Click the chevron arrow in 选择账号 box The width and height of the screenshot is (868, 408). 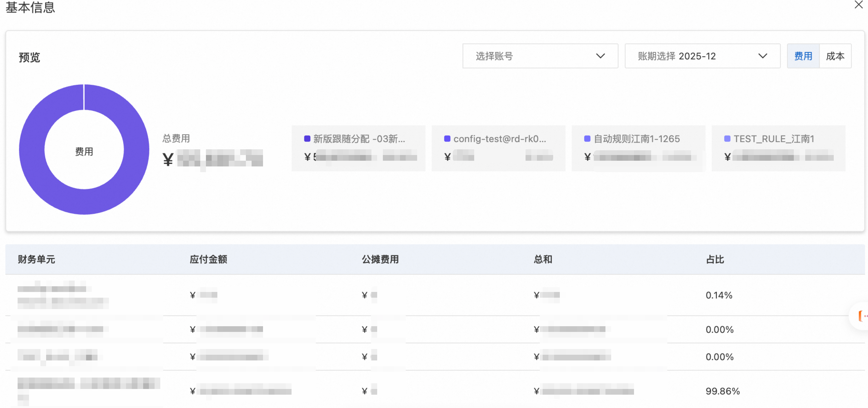(600, 56)
